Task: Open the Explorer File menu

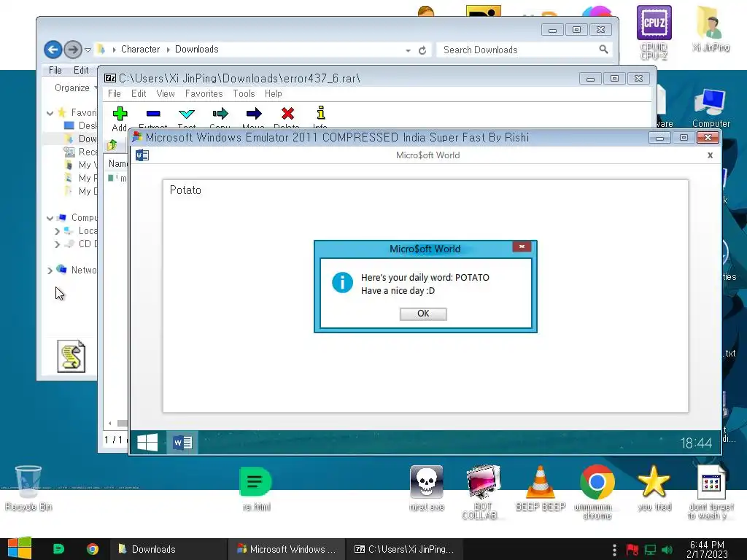Action: coord(55,70)
